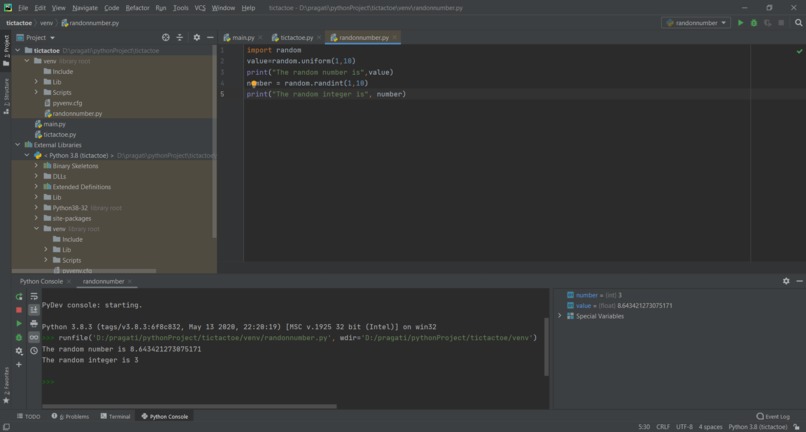
Task: Toggle soft-wrap in console
Action: tap(34, 296)
